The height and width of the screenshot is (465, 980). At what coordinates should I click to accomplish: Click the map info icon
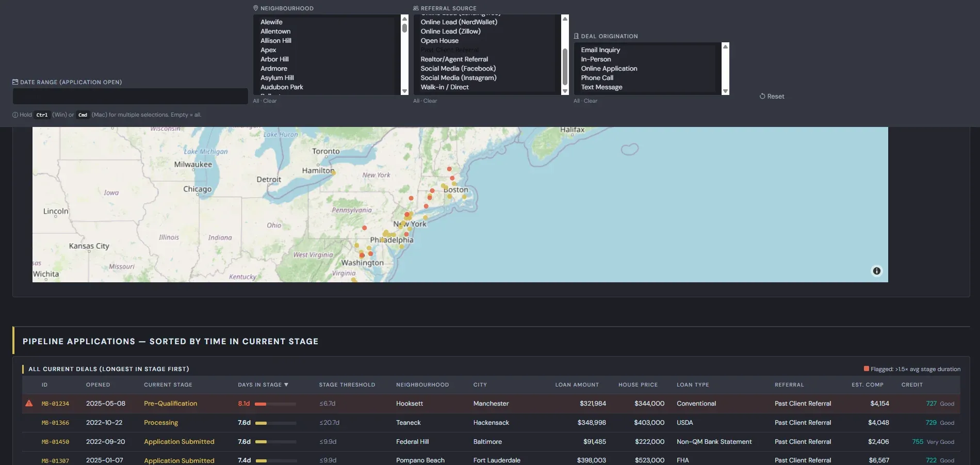point(876,271)
